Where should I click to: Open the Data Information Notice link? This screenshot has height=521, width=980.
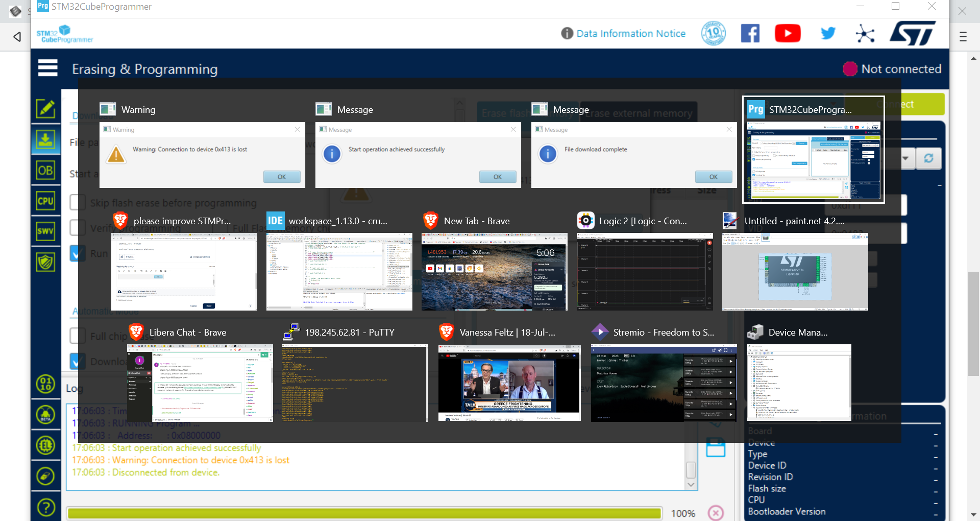click(631, 34)
